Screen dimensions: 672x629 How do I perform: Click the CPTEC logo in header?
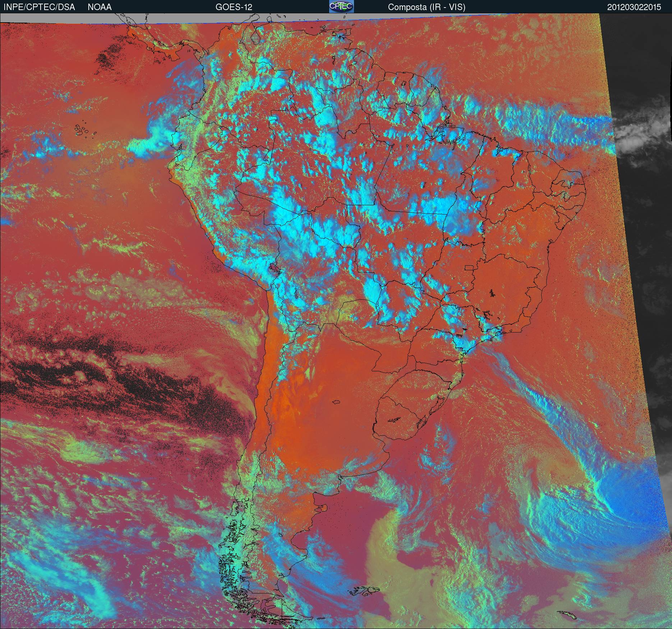tap(341, 6)
